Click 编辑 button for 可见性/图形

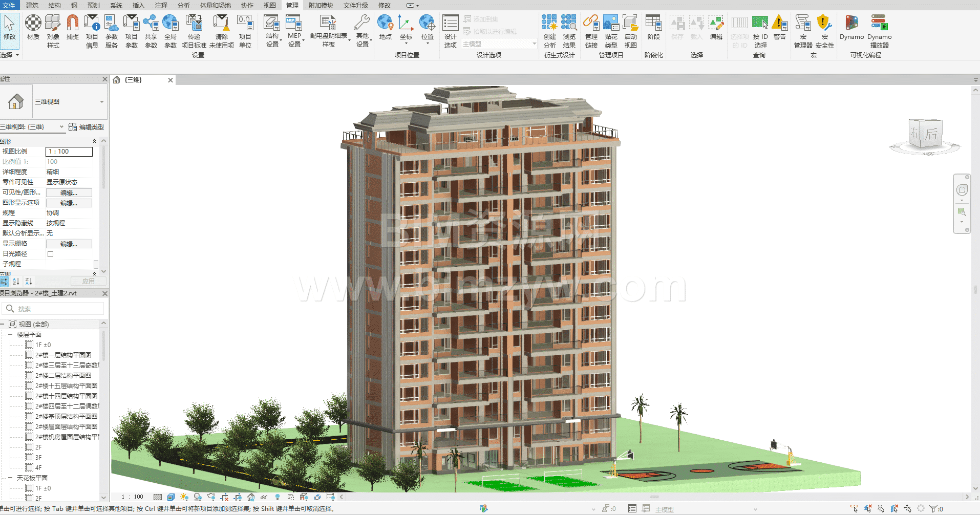pos(69,192)
